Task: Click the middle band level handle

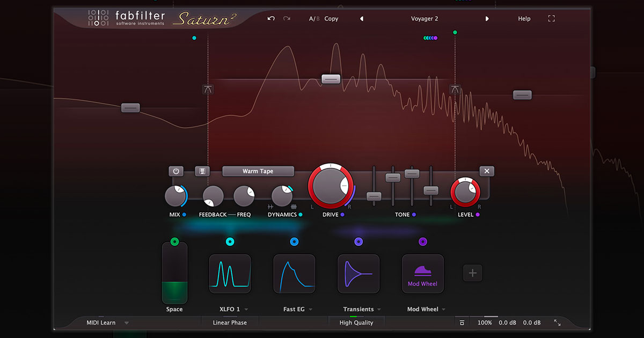Action: click(331, 79)
